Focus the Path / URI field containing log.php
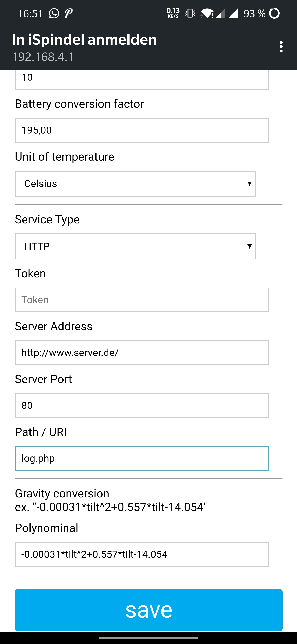The width and height of the screenshot is (297, 644). 142,458
